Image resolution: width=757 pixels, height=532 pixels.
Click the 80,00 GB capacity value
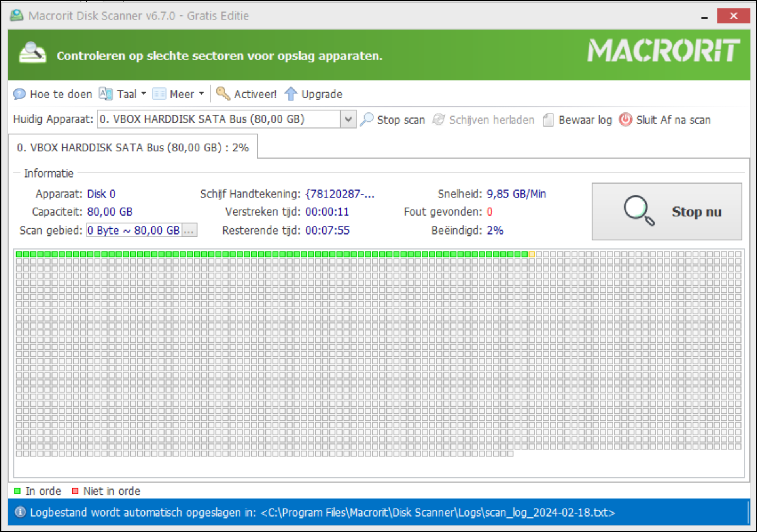(x=110, y=212)
